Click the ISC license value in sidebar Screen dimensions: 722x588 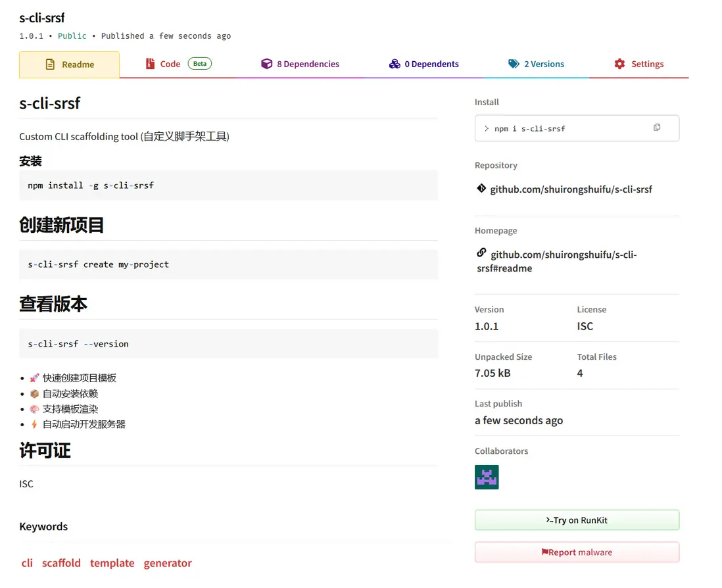(x=585, y=326)
